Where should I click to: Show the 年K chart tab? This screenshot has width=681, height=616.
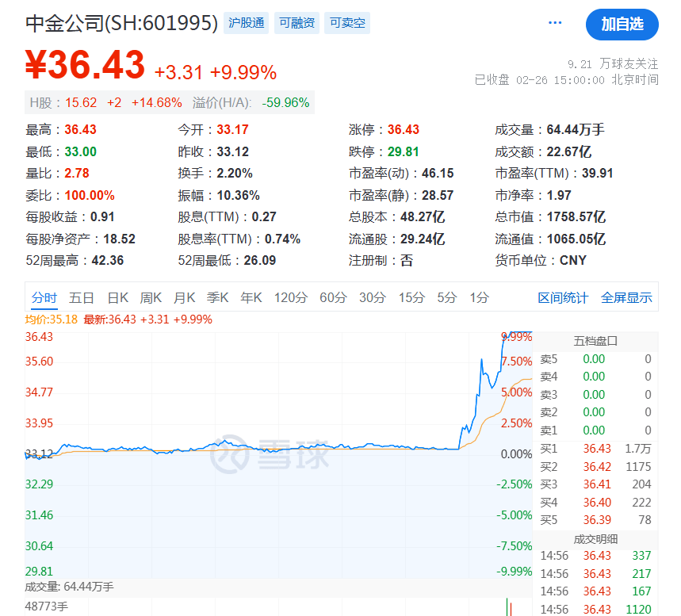pos(251,298)
